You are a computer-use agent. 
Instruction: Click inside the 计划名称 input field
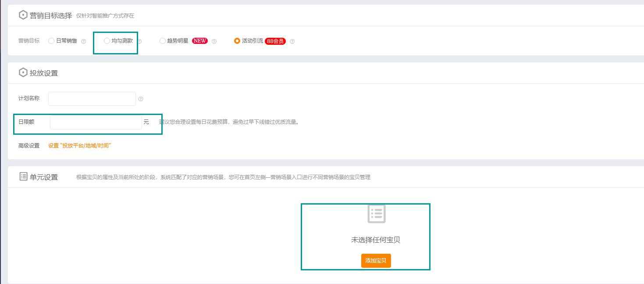[92, 98]
